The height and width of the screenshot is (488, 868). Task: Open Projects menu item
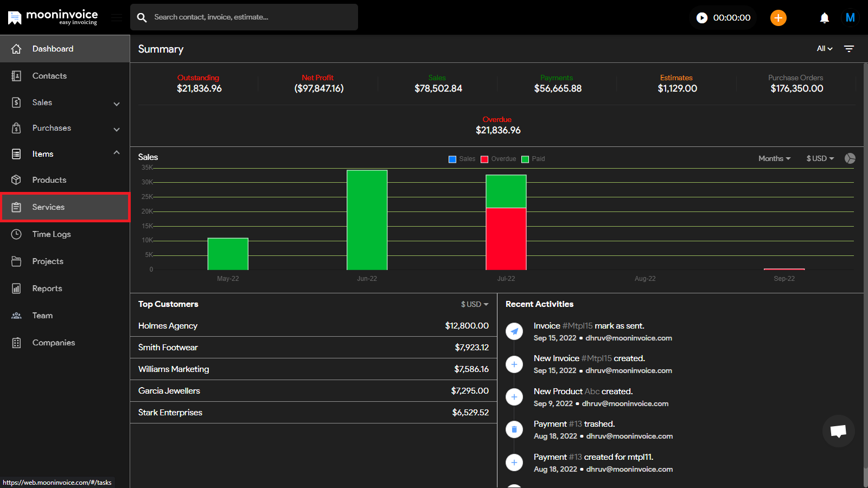coord(65,261)
